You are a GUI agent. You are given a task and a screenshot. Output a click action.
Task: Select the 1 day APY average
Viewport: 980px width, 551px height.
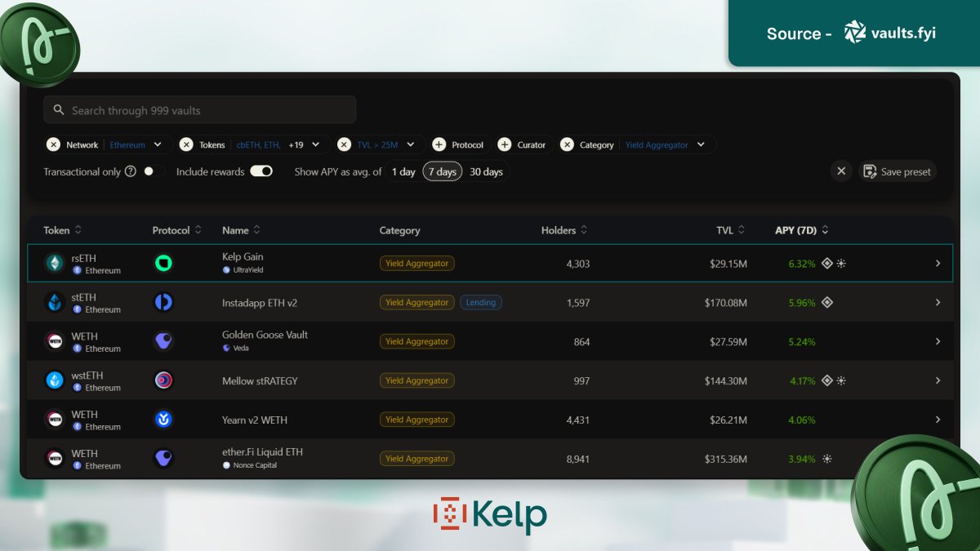pyautogui.click(x=403, y=171)
